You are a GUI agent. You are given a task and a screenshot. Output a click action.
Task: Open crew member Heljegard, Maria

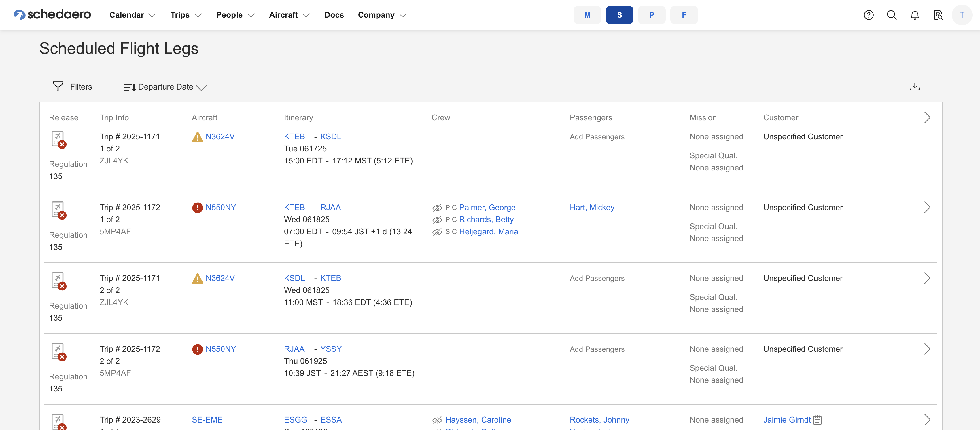[x=488, y=231]
